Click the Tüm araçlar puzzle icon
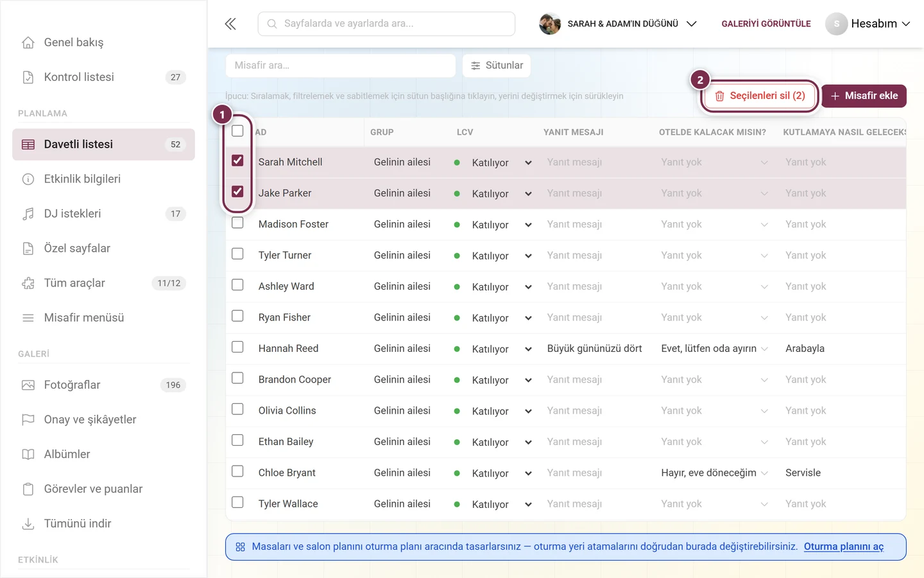Image resolution: width=924 pixels, height=578 pixels. coord(28,283)
